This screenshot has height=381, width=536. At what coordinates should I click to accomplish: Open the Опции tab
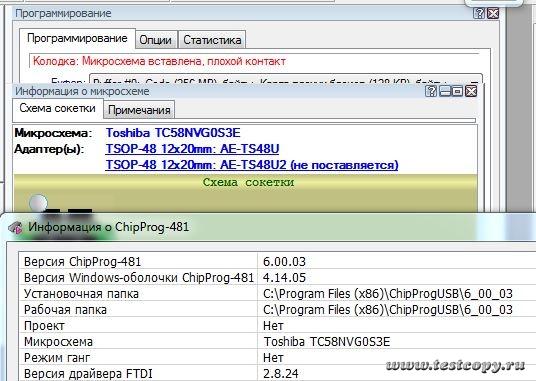click(156, 40)
